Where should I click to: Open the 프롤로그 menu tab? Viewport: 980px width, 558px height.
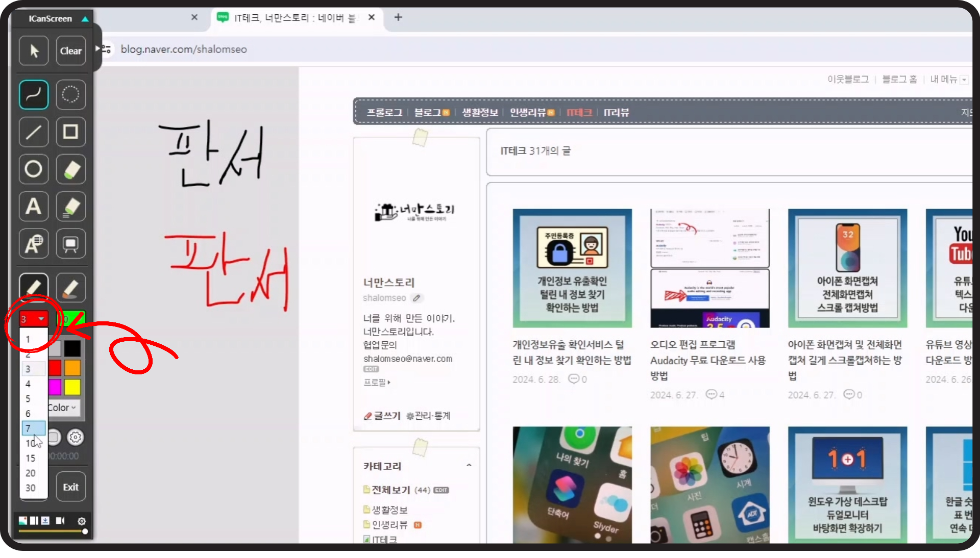click(x=384, y=112)
